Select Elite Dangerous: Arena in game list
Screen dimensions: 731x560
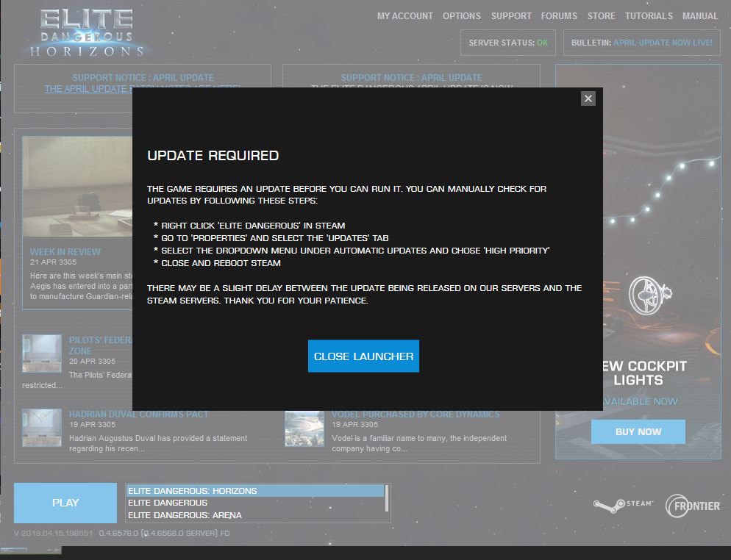(255, 515)
